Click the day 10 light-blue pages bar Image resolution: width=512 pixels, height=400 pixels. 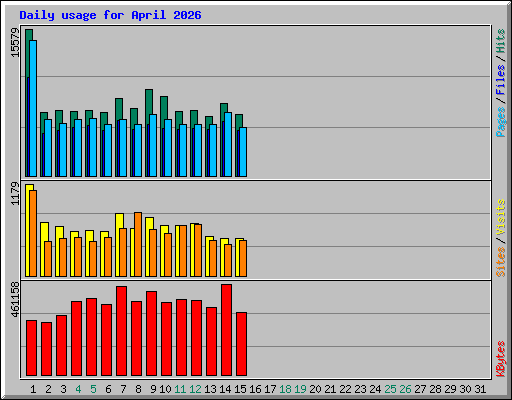168,148
